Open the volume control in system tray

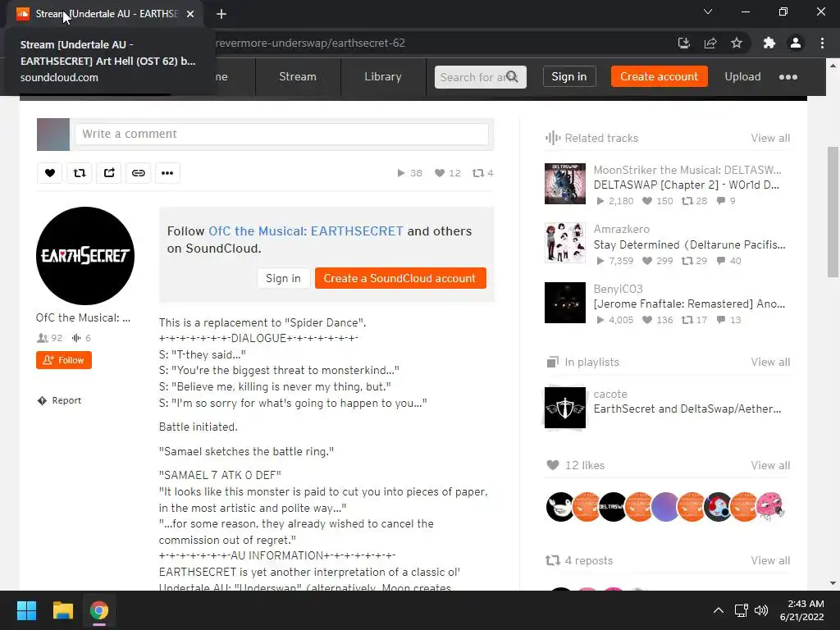(x=760, y=610)
